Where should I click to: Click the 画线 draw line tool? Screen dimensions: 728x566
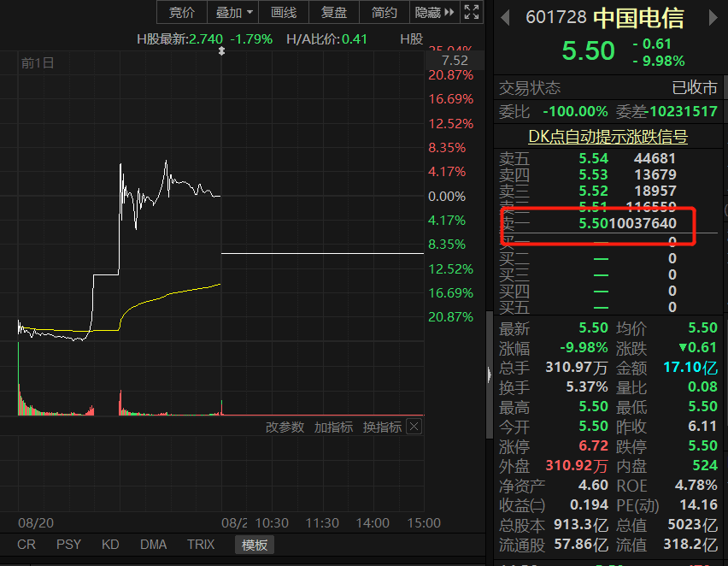click(x=284, y=12)
